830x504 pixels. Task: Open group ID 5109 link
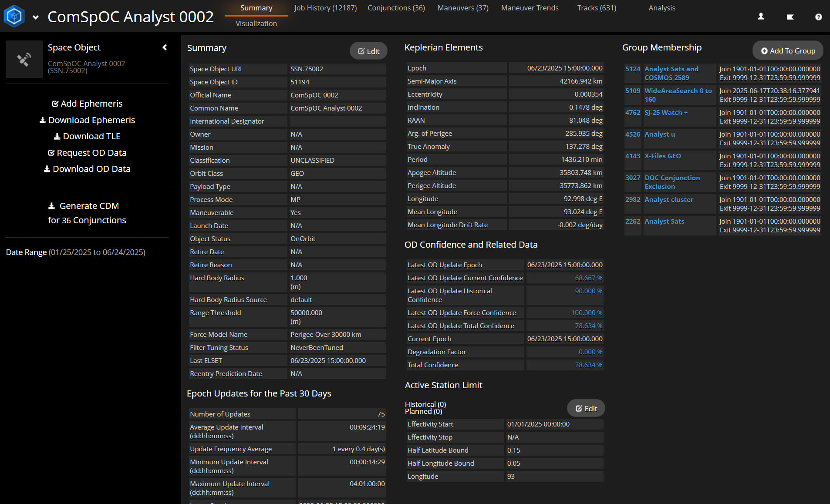tap(633, 91)
